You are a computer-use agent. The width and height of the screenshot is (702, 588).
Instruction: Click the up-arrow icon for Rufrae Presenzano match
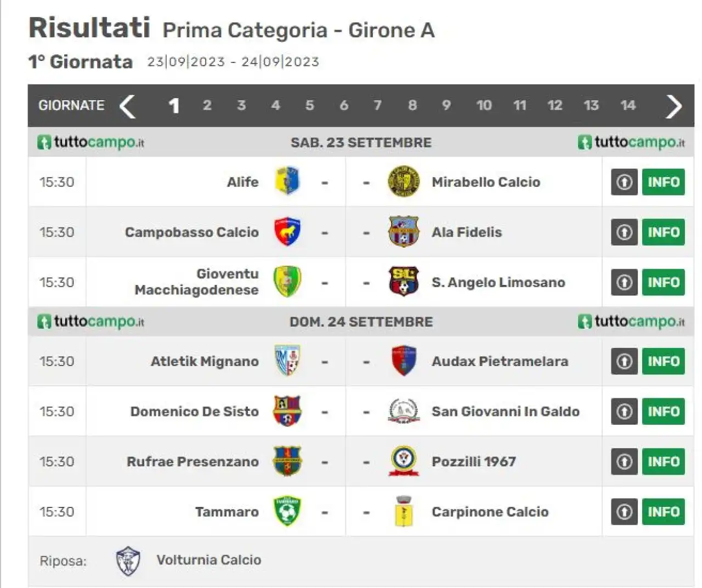click(624, 461)
